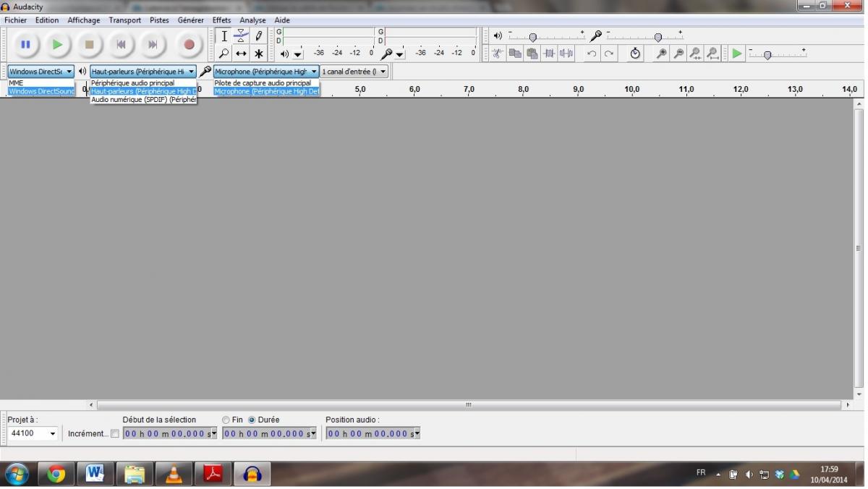Open the Microphone input device dropdown

click(266, 72)
